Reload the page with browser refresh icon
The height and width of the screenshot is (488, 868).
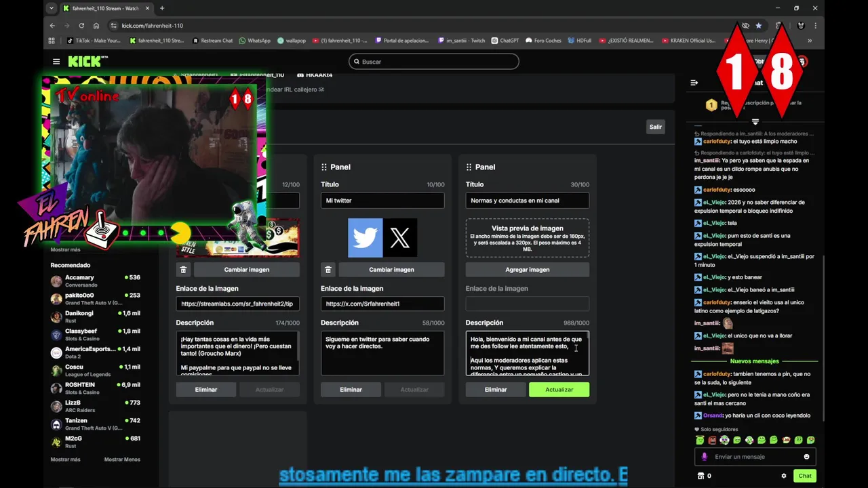coord(81,26)
